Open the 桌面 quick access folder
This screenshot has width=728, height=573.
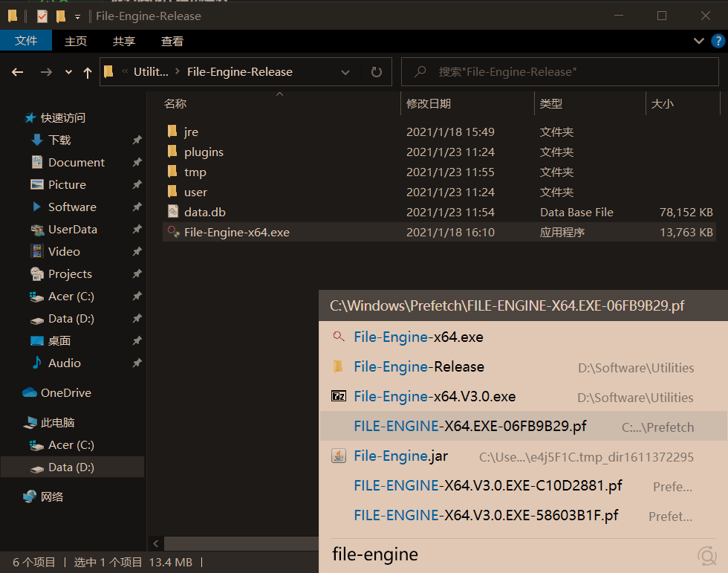point(59,341)
